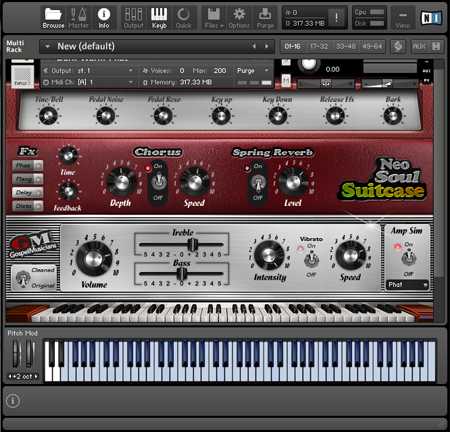Click the Vibrato Speed knob
450x432 pixels.
[350, 256]
